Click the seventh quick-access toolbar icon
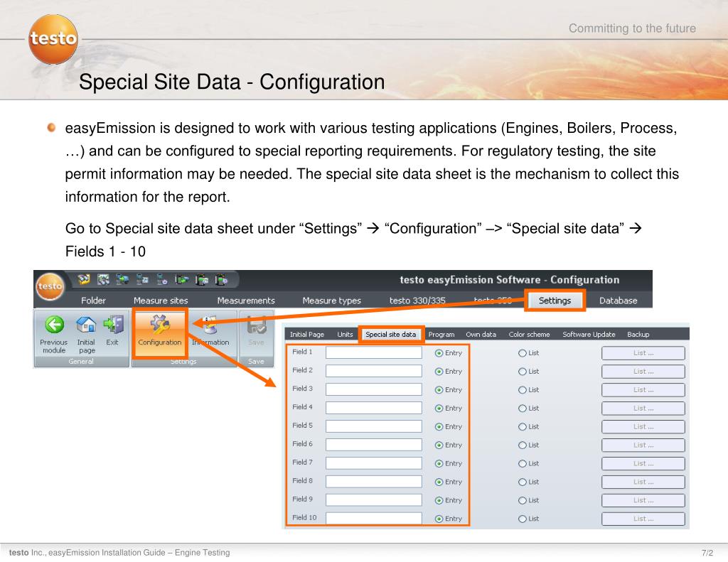Viewport: 728px width, 562px height. point(201,279)
